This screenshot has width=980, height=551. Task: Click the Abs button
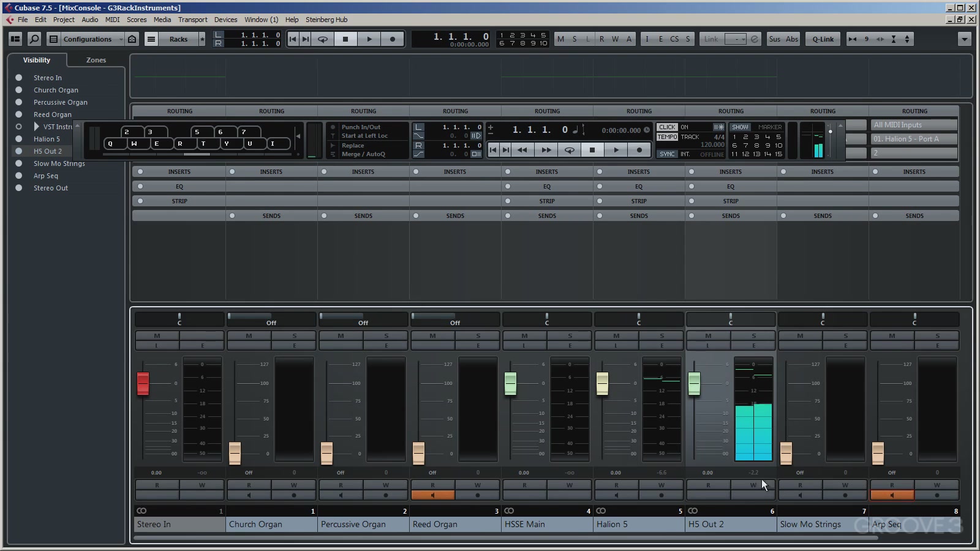coord(792,39)
